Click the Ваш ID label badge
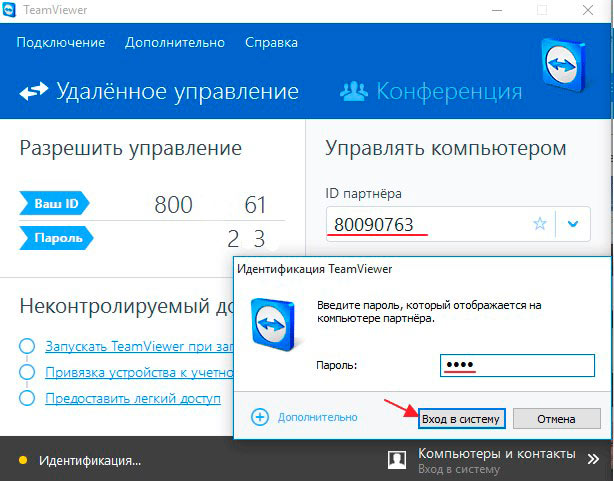Viewport: 614px width, 481px height. click(54, 203)
